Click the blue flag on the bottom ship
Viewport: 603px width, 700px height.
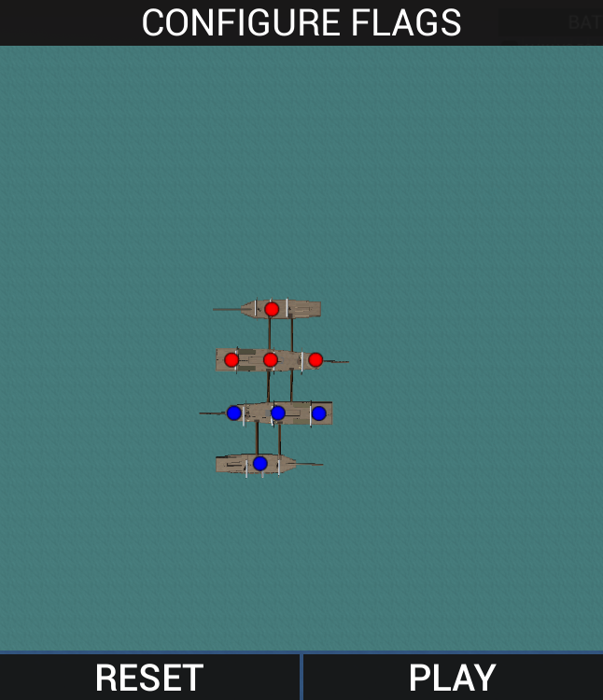pyautogui.click(x=260, y=463)
